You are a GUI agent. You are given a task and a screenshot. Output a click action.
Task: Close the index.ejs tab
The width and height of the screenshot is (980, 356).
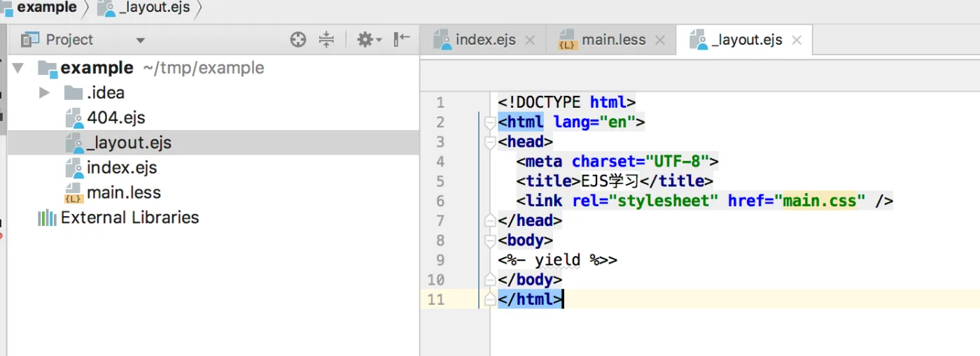(530, 41)
